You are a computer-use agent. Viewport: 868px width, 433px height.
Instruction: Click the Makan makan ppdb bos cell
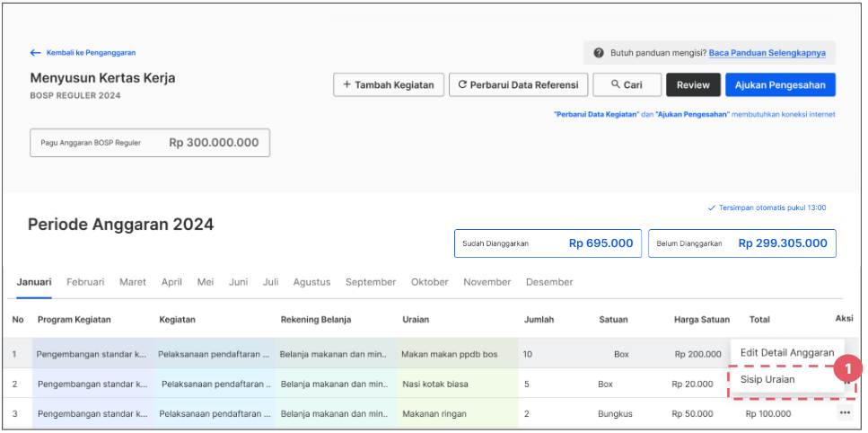coord(457,353)
